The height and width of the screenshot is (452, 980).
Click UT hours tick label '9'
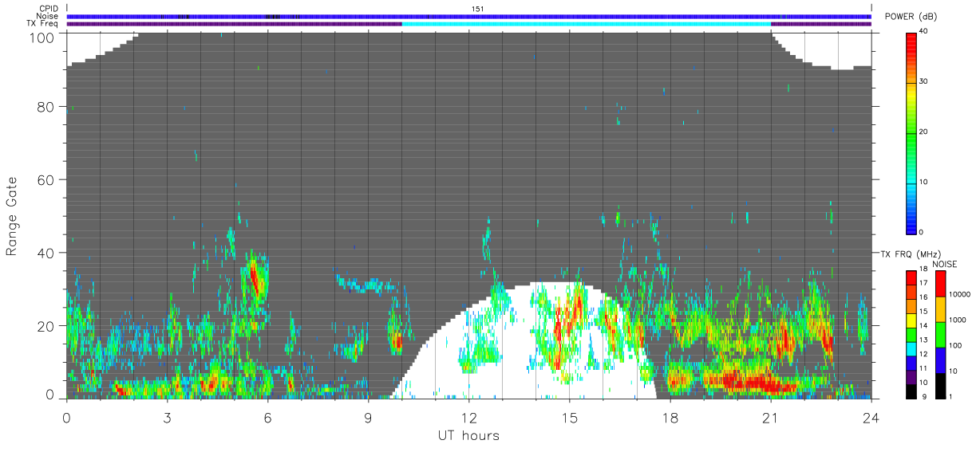click(x=368, y=418)
